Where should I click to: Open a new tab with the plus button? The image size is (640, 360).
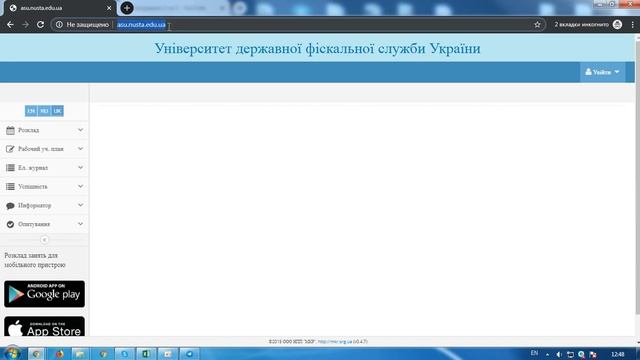[127, 8]
